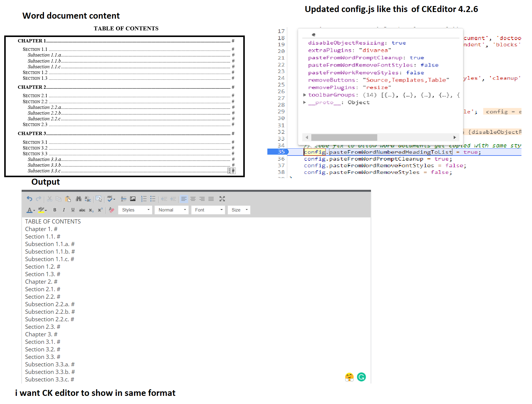This screenshot has width=532, height=404.
Task: Insert a bulleted list
Action: (153, 199)
